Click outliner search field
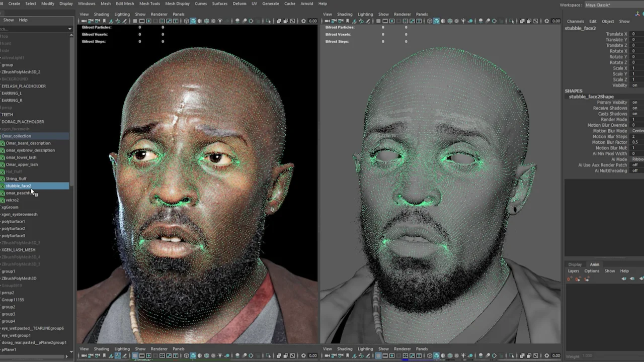Screen dimensions: 644x362 33,29
